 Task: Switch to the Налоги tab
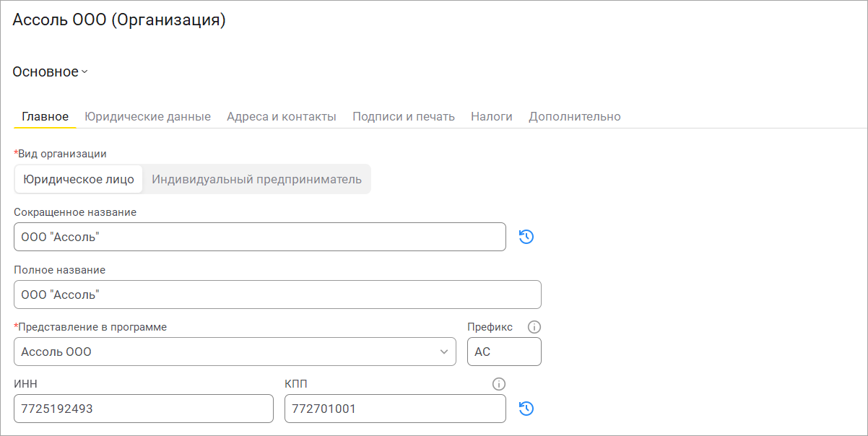tap(492, 116)
